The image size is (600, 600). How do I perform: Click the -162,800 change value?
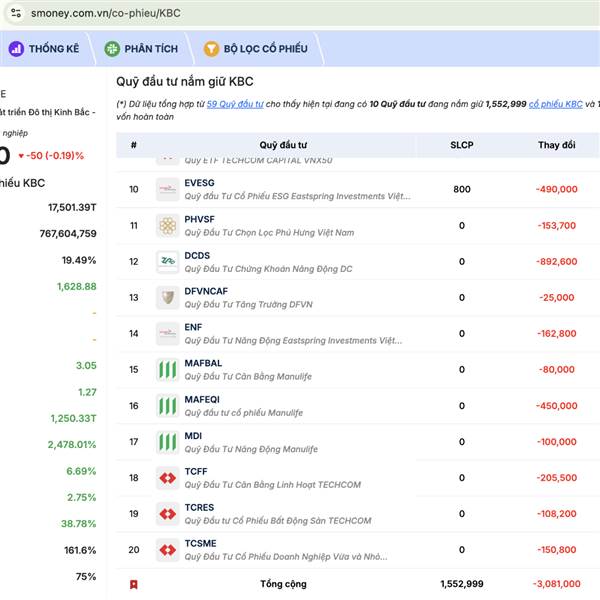(x=557, y=334)
